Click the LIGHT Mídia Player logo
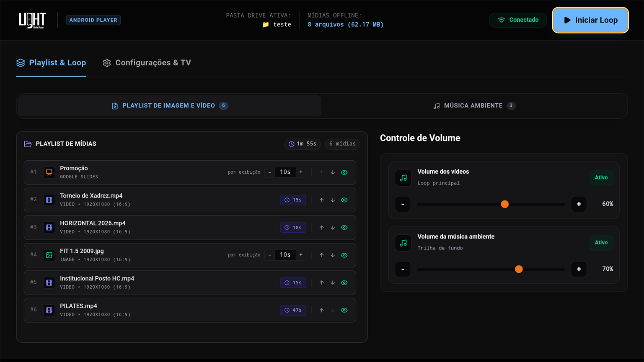Viewport: 644px width, 362px height. [x=32, y=20]
